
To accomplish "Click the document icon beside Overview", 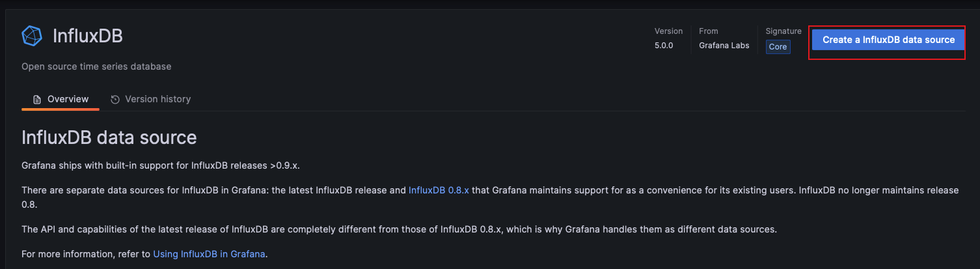I will pyautogui.click(x=37, y=100).
